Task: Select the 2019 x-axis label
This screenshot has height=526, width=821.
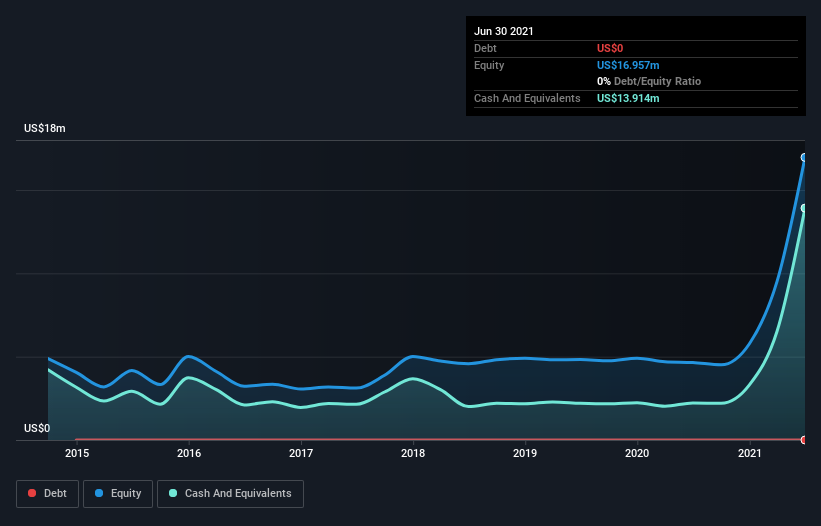Action: click(525, 453)
